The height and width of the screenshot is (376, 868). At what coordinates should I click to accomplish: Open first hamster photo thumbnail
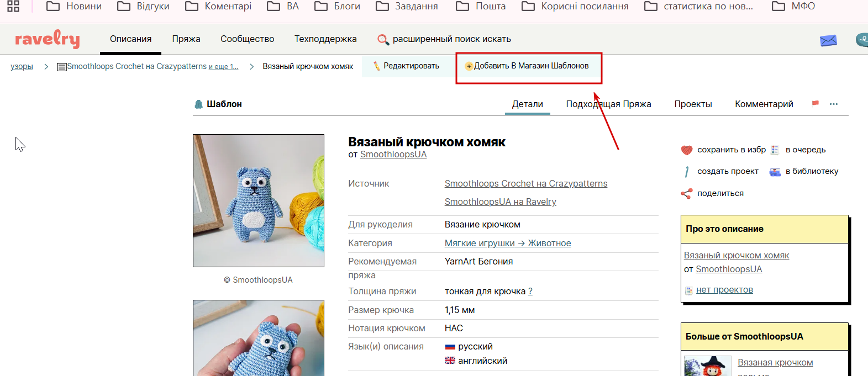click(259, 201)
